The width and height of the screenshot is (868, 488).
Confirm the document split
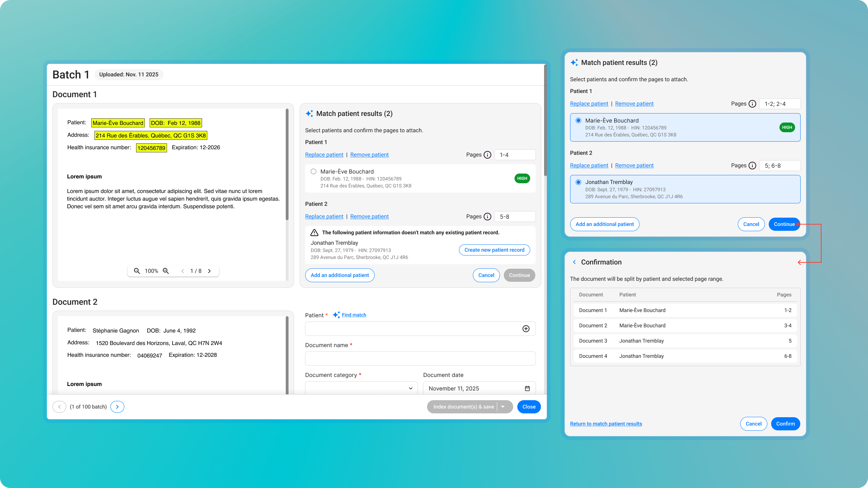click(x=785, y=423)
